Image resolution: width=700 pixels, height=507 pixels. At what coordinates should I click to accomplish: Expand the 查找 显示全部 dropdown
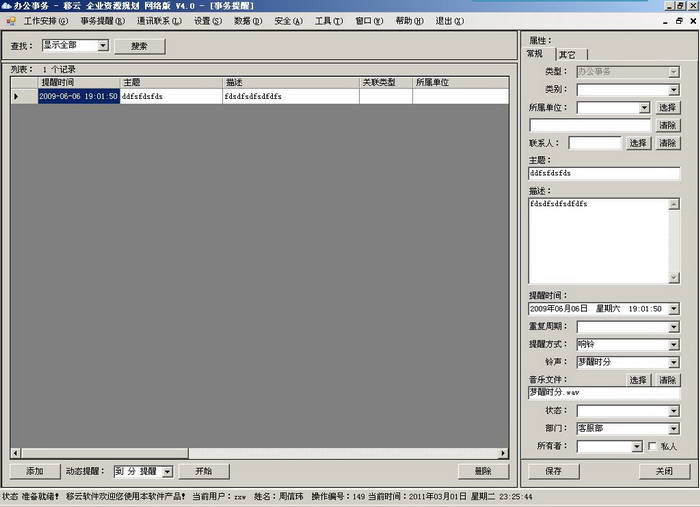click(x=103, y=46)
